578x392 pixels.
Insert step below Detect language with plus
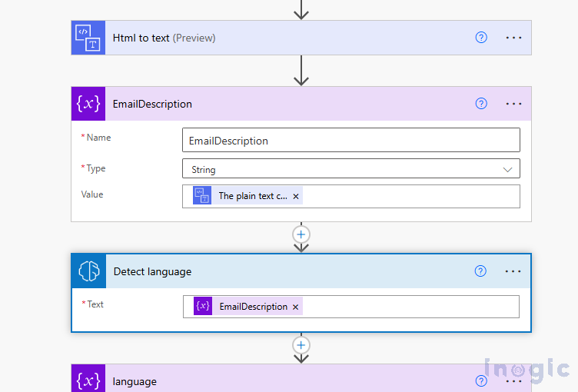pos(301,345)
